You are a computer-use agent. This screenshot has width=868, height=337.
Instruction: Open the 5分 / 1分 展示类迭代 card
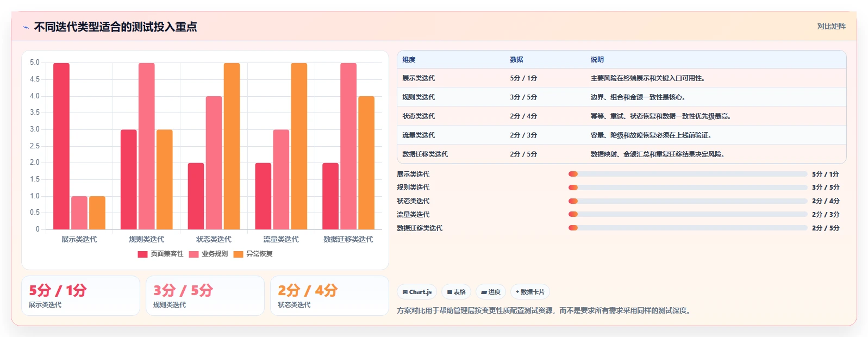[x=80, y=296]
